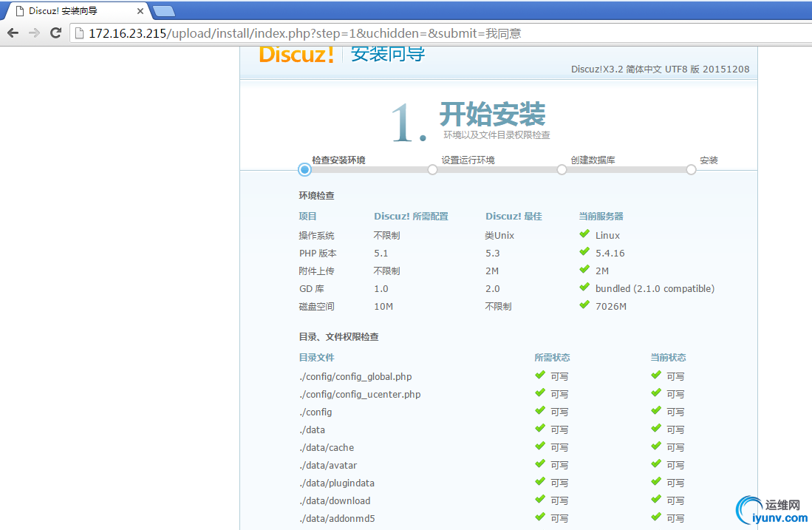Click 当前状态 check for ./data/cache
This screenshot has width=812, height=530.
(656, 446)
